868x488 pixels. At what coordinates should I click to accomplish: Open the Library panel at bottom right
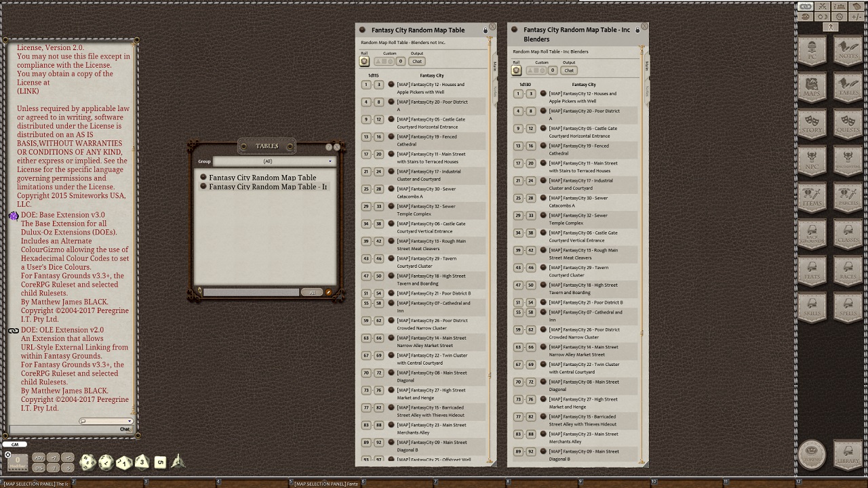(x=847, y=455)
